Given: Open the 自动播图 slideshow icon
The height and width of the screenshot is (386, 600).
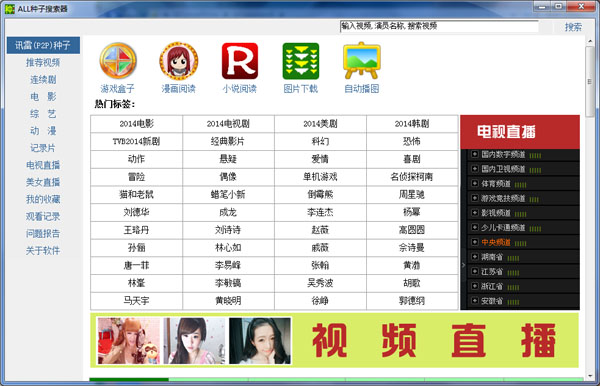Looking at the screenshot, I should (362, 61).
